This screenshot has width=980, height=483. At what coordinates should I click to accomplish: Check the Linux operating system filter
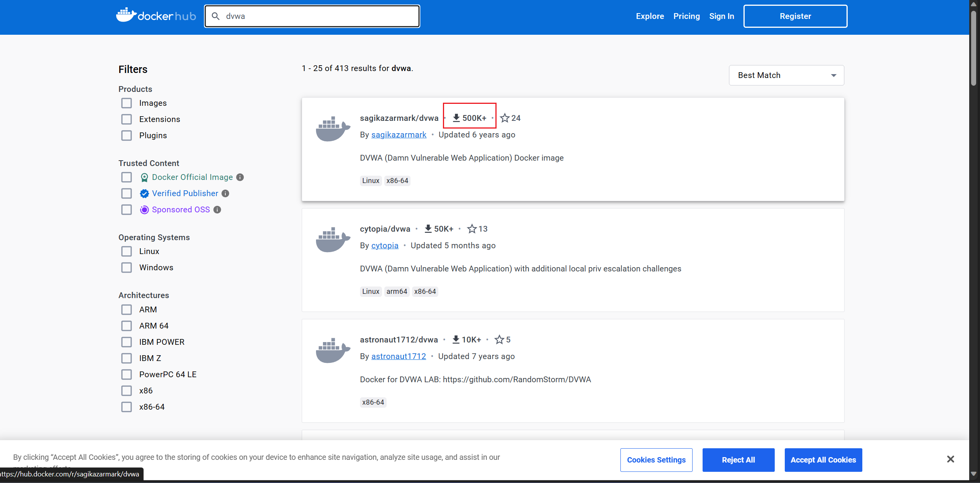(127, 251)
